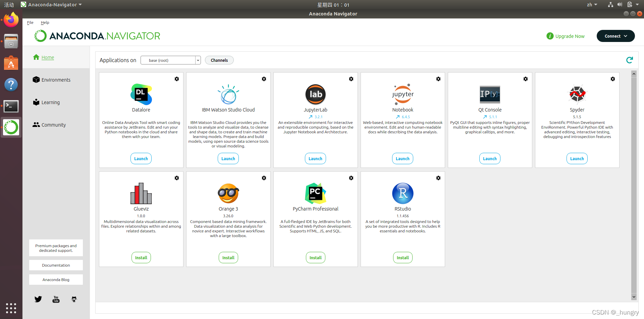Click Qt Console update arrow version 5.1.1
Screen dimensions: 644x319
pyautogui.click(x=485, y=117)
